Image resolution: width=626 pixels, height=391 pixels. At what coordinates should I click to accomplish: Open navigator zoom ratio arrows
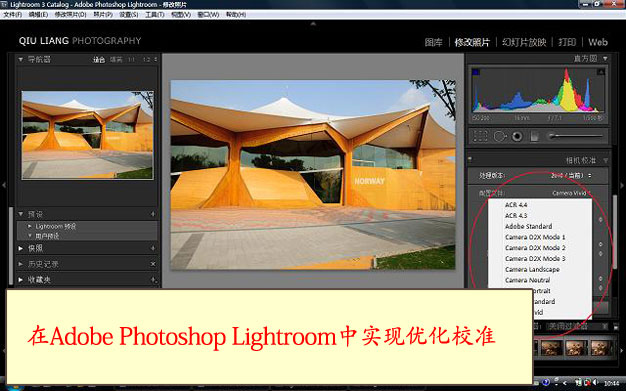click(156, 60)
